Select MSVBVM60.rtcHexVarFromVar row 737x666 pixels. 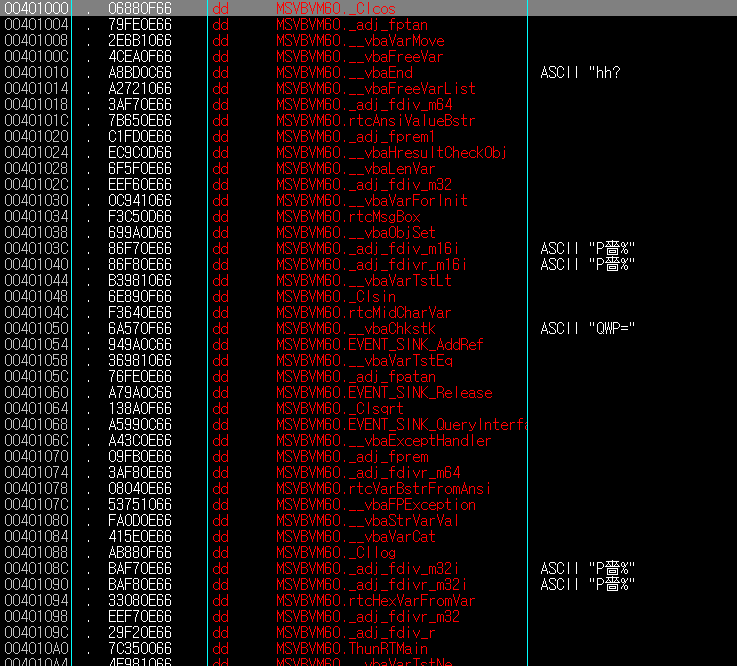coord(376,600)
